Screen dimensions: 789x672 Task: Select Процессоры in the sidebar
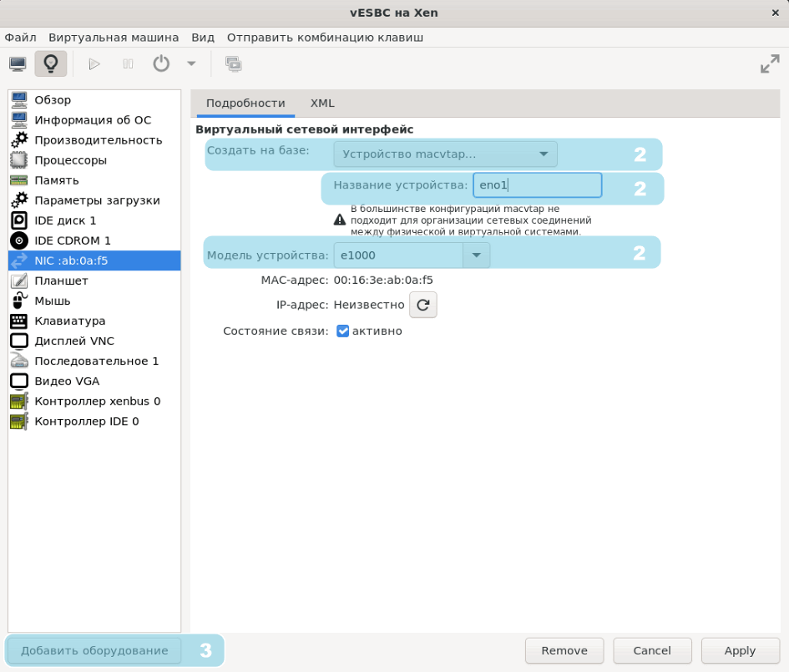94,160
